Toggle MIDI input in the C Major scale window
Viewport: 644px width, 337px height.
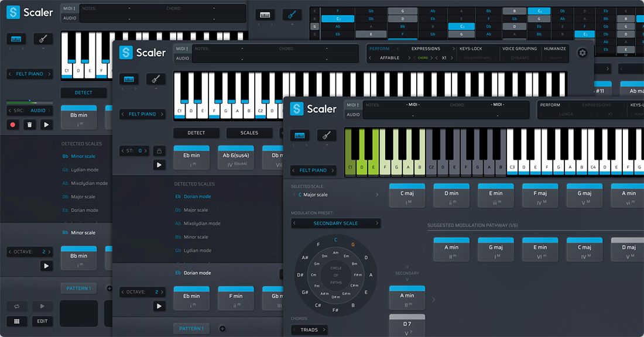tap(353, 105)
